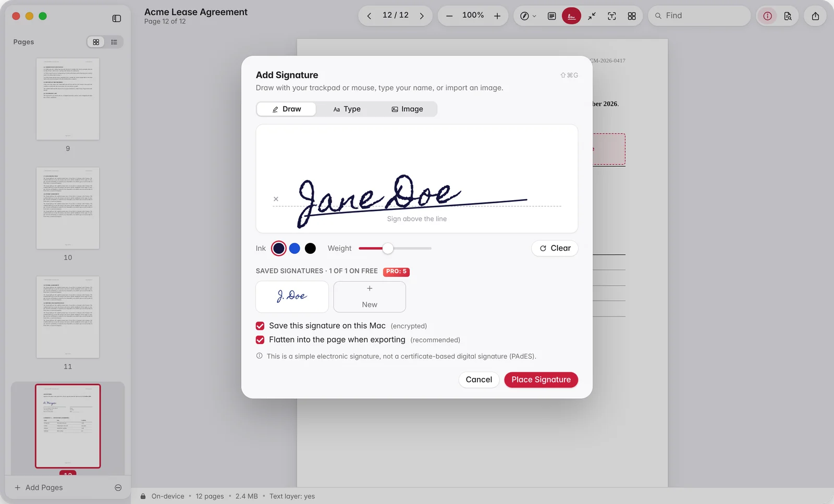Click the compress arrows toolbar icon

(592, 16)
